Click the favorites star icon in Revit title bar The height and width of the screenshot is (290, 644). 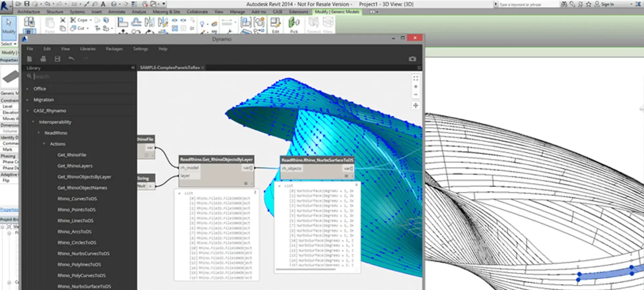pos(588,4)
